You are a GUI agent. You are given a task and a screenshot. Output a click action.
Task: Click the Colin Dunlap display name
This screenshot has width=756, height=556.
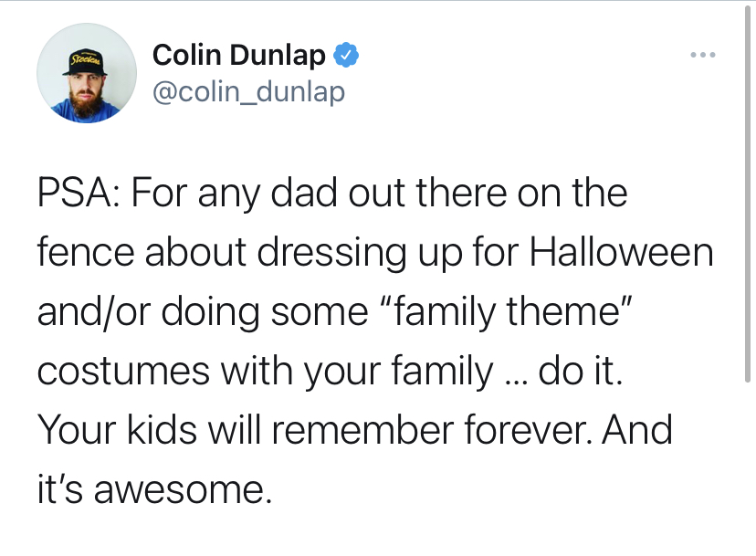(238, 56)
